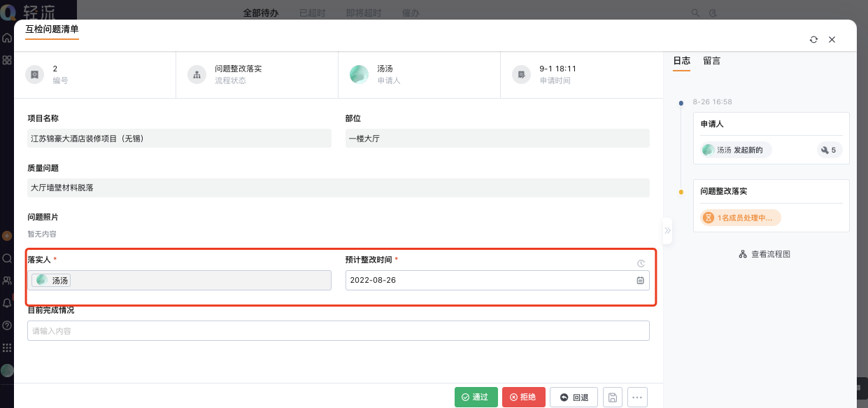
Task: Click the 互检问题清单 dialog title
Action: coord(52,29)
